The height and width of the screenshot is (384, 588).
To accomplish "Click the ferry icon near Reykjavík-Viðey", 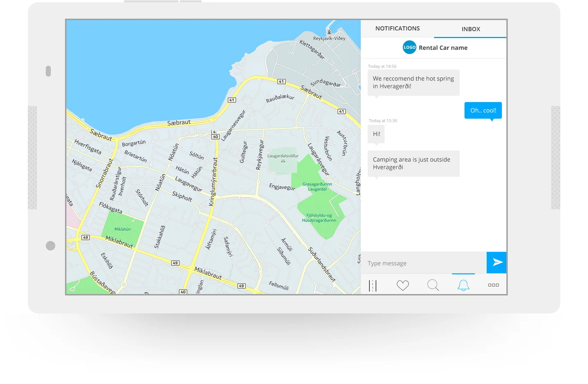I will pos(329,32).
